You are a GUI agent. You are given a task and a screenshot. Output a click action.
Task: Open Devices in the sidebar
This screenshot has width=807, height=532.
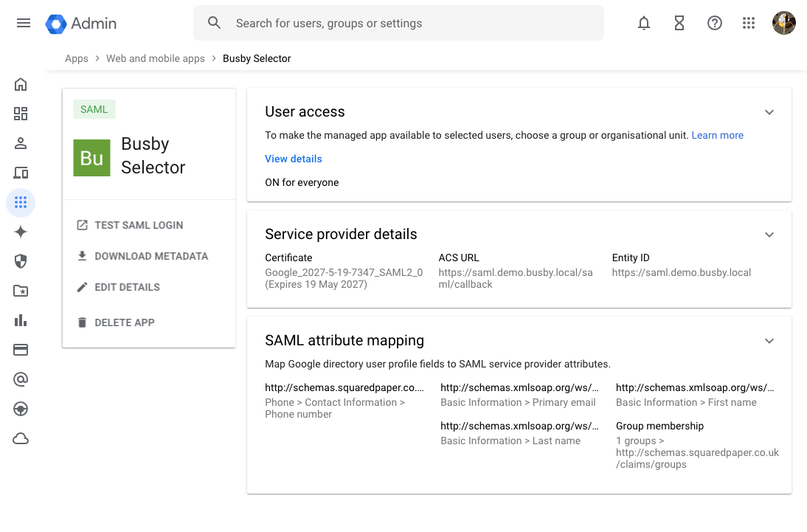21,173
